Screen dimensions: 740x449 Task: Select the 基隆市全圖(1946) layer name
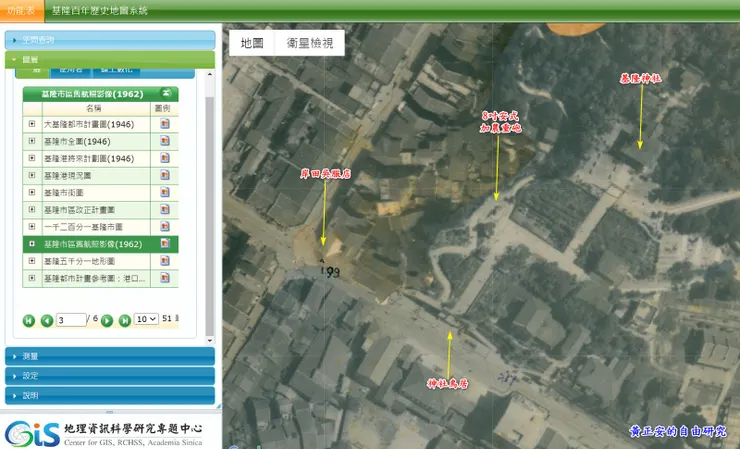tap(77, 141)
